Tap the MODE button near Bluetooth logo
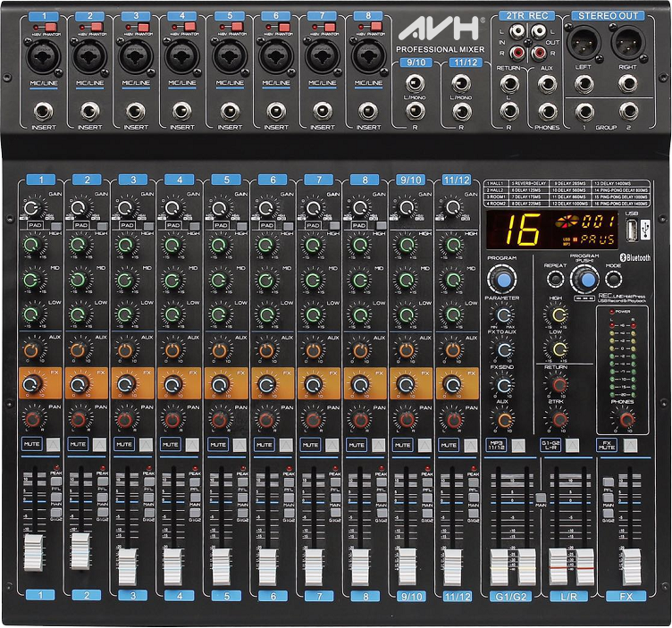 pyautogui.click(x=613, y=280)
